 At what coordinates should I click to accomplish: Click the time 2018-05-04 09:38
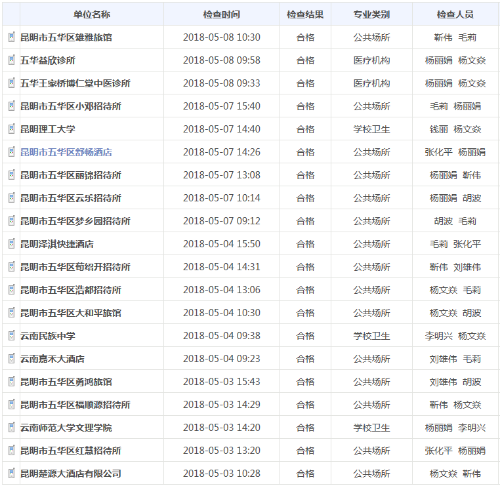[x=222, y=336]
